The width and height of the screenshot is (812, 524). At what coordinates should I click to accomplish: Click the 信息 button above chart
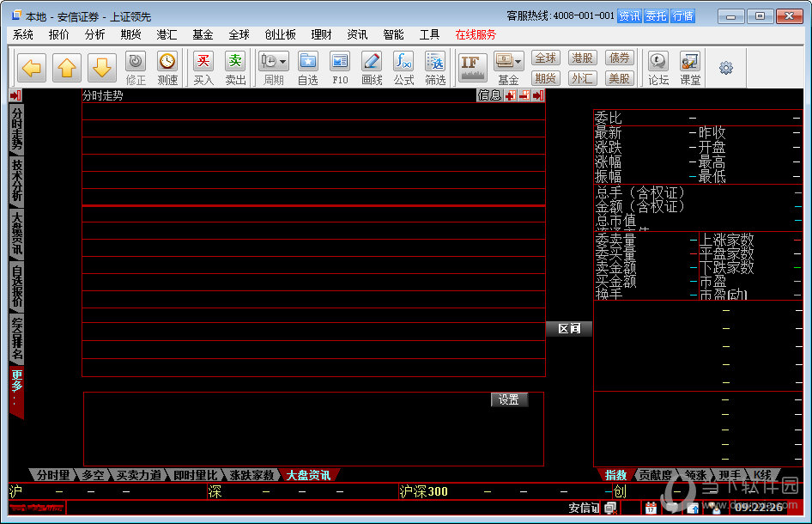tap(489, 95)
